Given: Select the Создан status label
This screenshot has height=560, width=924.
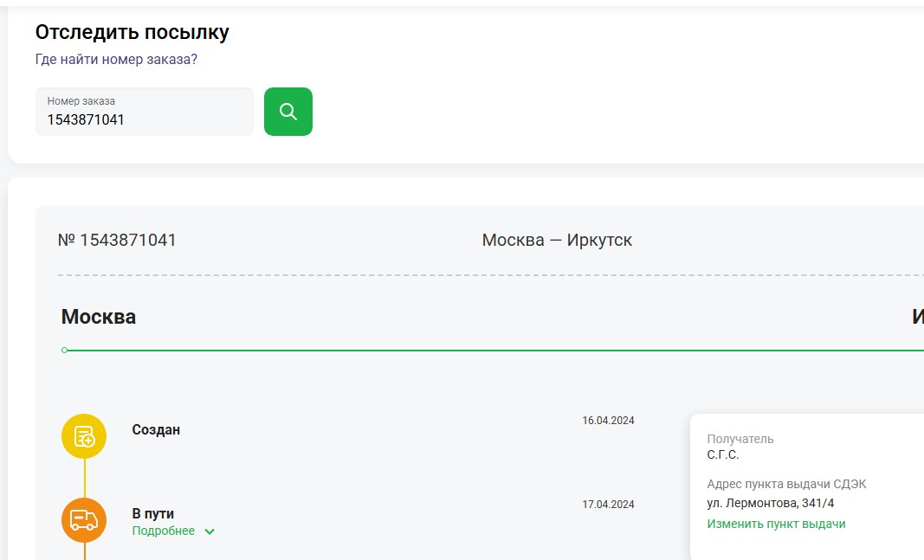Looking at the screenshot, I should coord(156,430).
